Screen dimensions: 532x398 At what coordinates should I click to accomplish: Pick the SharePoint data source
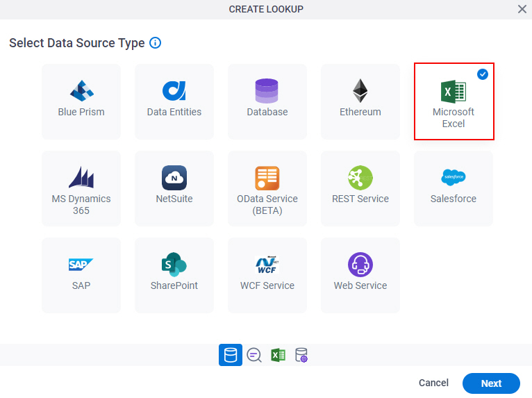(x=174, y=275)
